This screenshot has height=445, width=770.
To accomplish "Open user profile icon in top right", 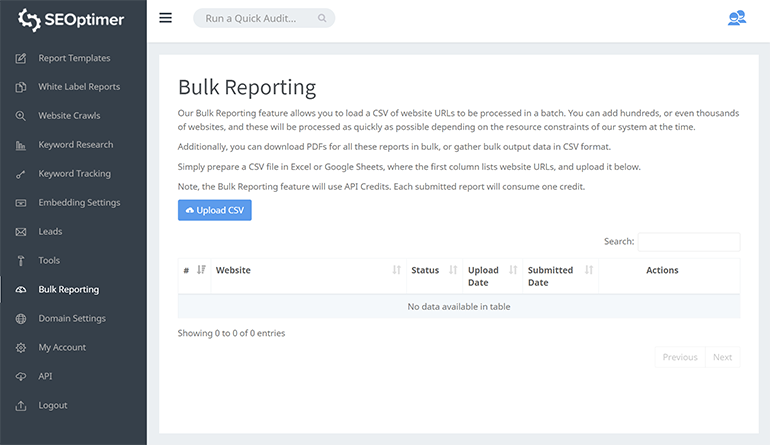I will tap(736, 18).
